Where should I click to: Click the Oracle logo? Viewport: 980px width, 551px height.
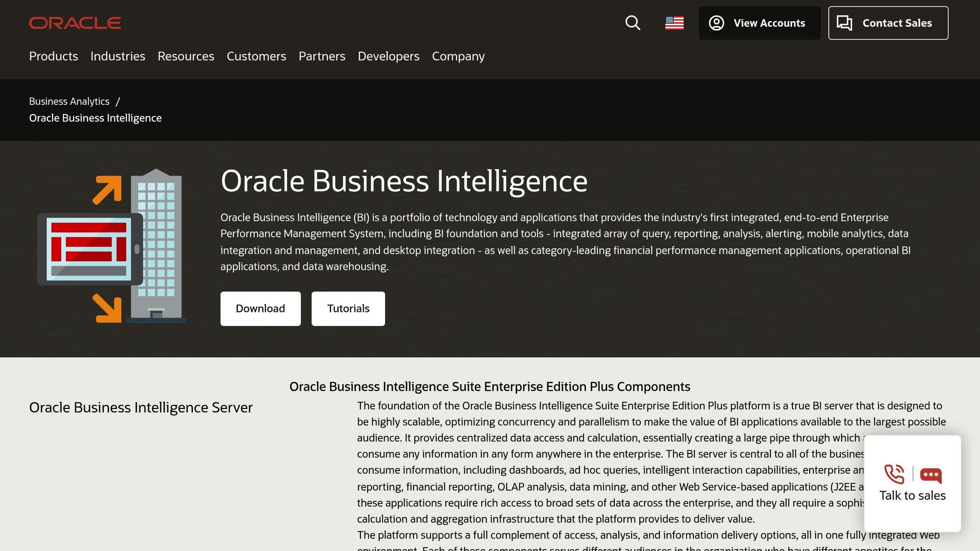(x=75, y=23)
